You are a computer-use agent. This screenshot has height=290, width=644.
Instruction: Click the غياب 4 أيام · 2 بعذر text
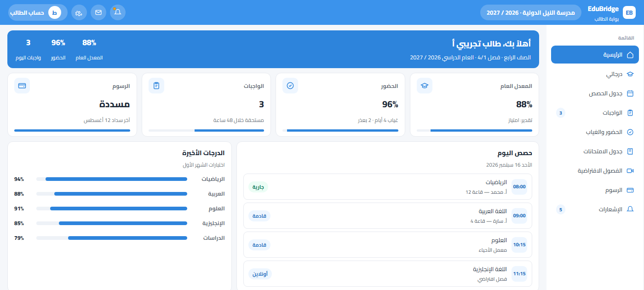tap(378, 121)
